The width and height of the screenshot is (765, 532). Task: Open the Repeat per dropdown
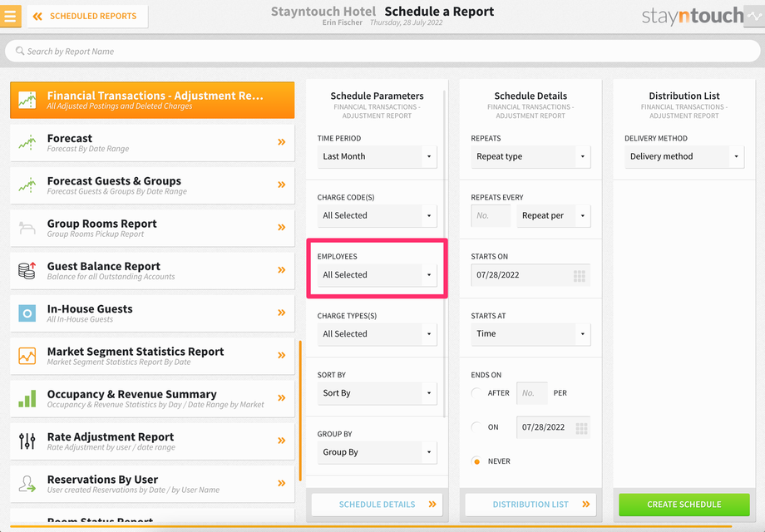point(554,215)
